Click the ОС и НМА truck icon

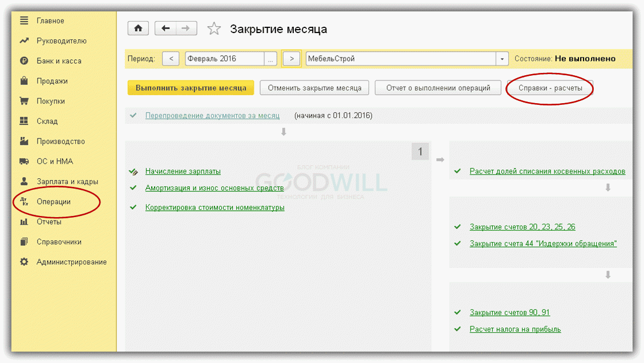(x=24, y=161)
